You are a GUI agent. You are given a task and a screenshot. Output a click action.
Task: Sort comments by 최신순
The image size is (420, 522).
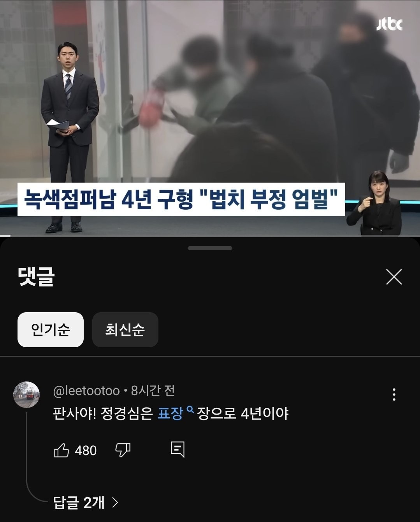click(x=125, y=330)
